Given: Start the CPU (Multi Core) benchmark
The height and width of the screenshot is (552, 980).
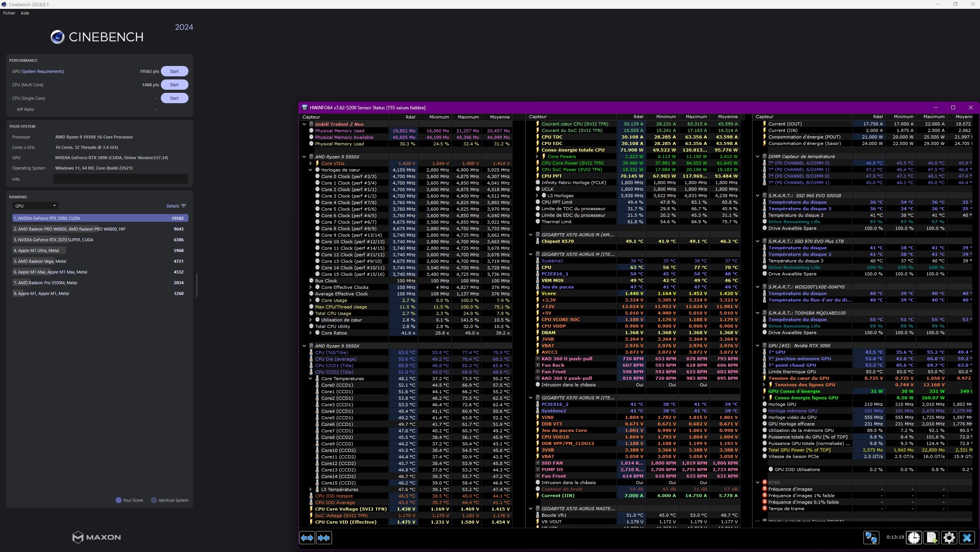Looking at the screenshot, I should click(x=174, y=85).
